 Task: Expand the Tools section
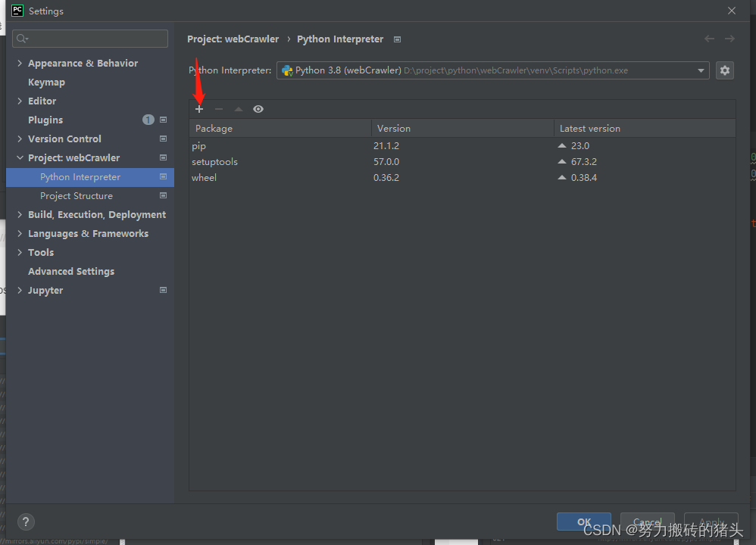click(20, 252)
